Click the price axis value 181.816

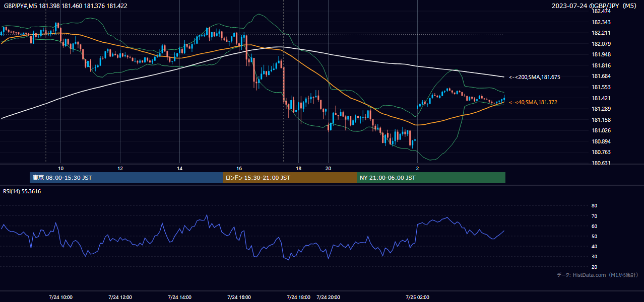601,65
